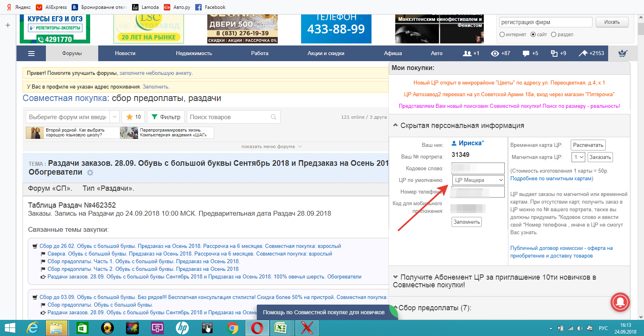
Task: Open the "Афиша" navigation tab
Action: click(x=392, y=54)
